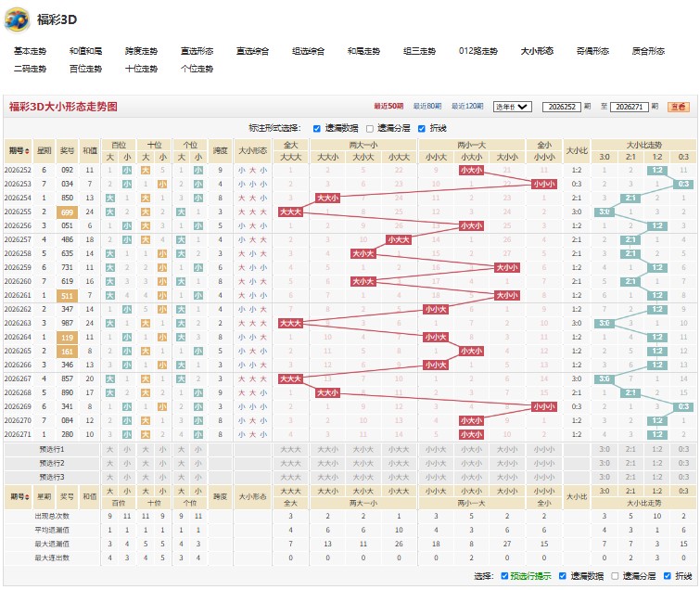Select highlighted prize number 699
Image resolution: width=700 pixels, height=590 pixels.
67,212
